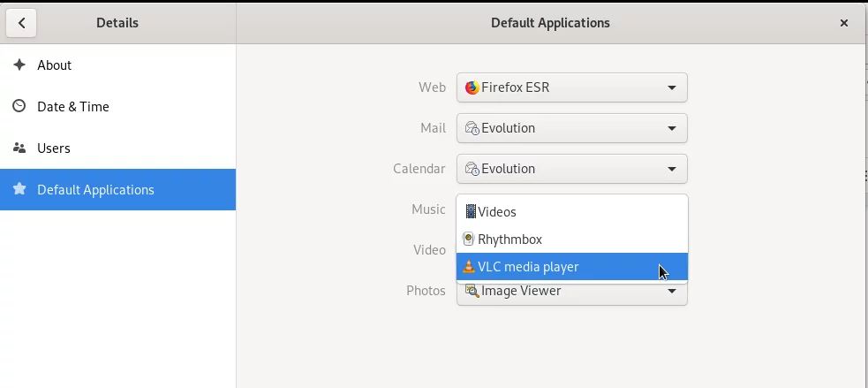Click the Calendar label
The image size is (868, 388).
pos(419,169)
